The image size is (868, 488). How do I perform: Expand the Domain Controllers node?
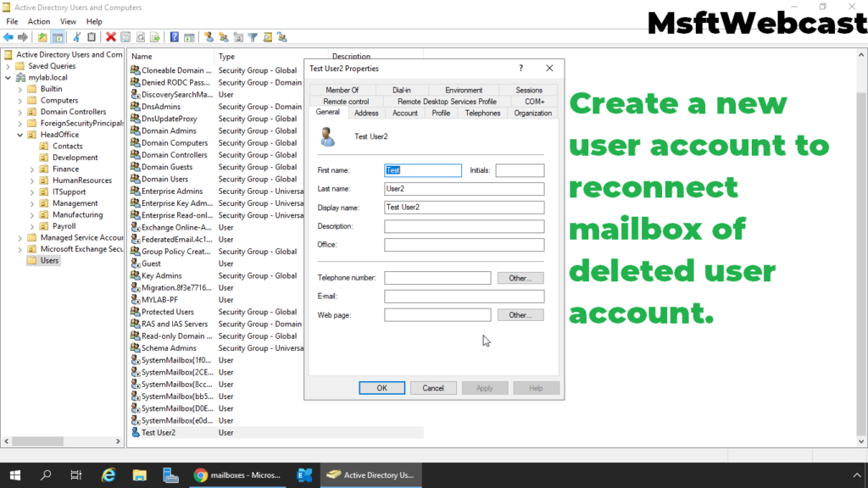[x=20, y=112]
